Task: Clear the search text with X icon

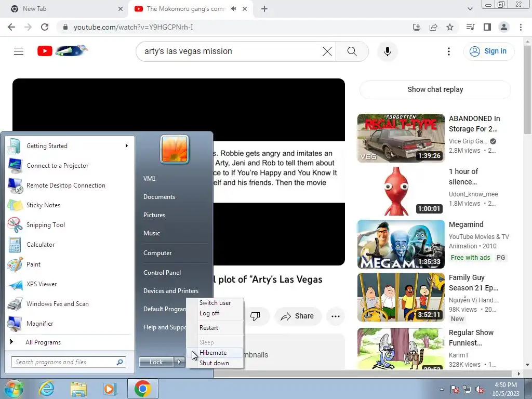Action: [327, 51]
